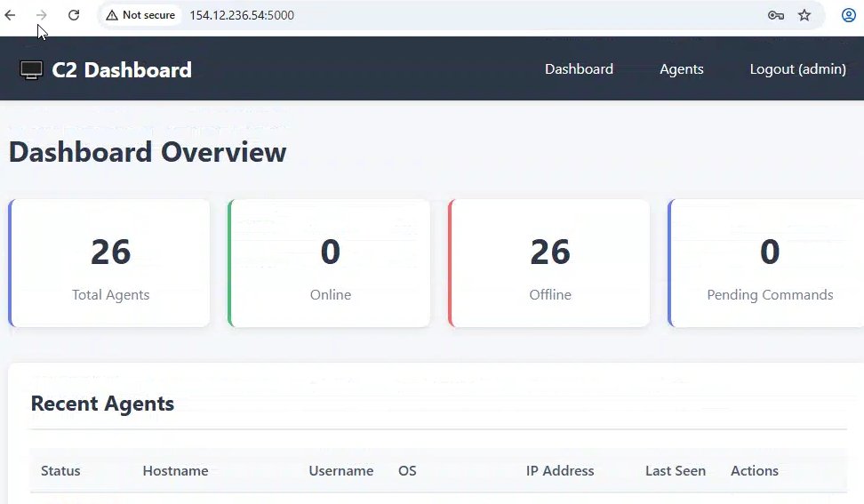Click the address bar URL 154.12.236.54:5000
This screenshot has width=864, height=504.
pyautogui.click(x=242, y=15)
